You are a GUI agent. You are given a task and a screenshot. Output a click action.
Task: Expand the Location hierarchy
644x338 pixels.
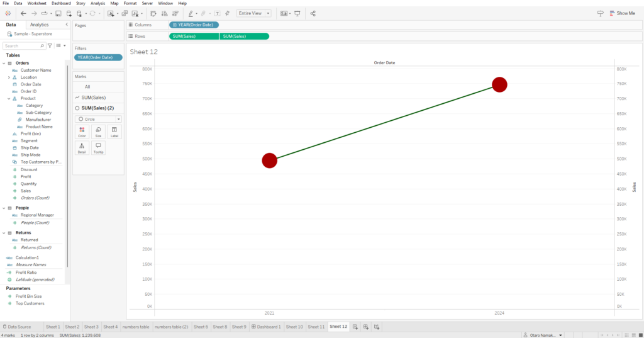pos(9,77)
